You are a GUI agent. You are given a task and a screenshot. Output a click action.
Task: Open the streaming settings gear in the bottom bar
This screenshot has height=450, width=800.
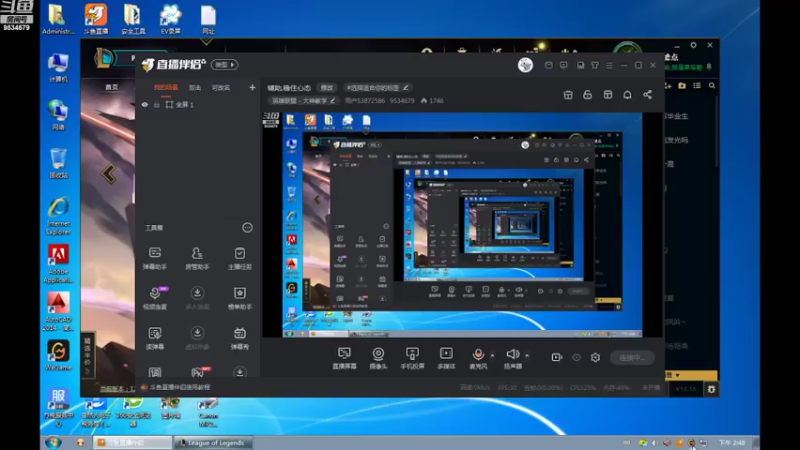[595, 358]
